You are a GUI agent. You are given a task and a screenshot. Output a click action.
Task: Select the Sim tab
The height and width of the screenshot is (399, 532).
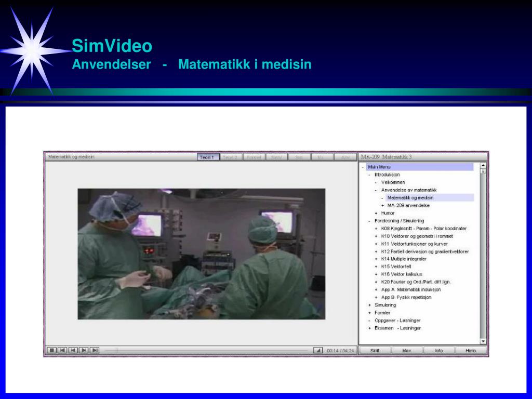click(299, 157)
